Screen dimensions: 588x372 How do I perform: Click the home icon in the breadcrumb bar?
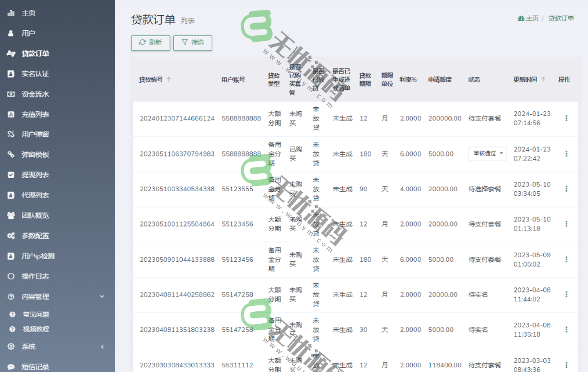click(x=521, y=18)
